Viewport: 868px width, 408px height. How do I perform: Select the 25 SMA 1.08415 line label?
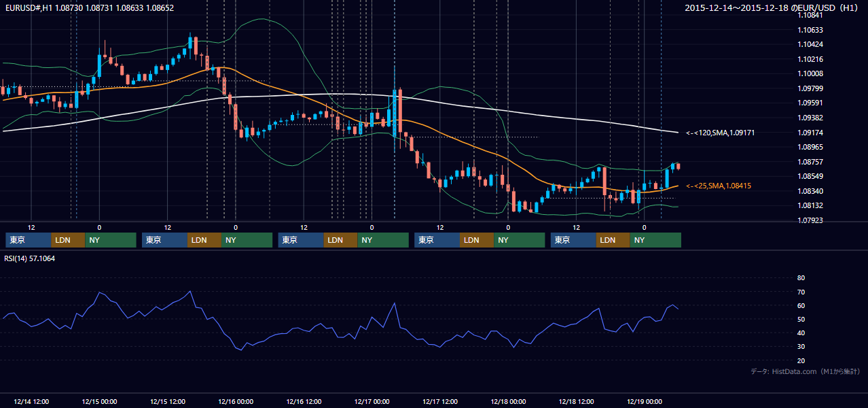click(x=719, y=186)
